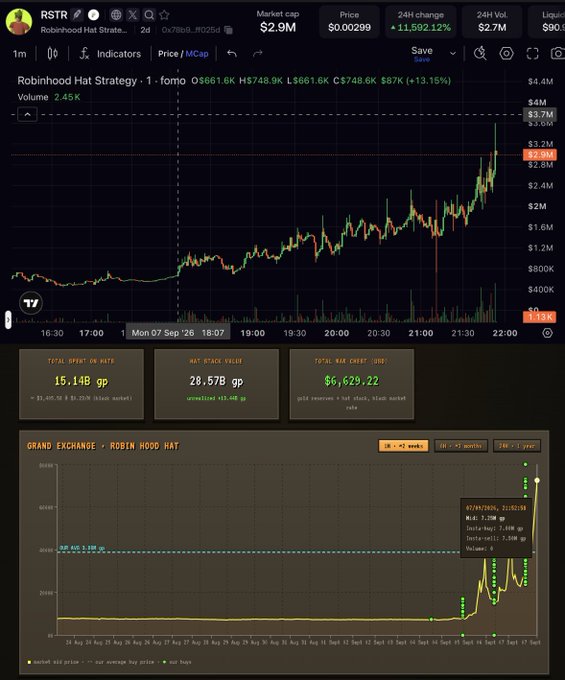Click the Robinhood Hat Strate... name text
Viewport: 565px width, 680px height.
pos(84,30)
